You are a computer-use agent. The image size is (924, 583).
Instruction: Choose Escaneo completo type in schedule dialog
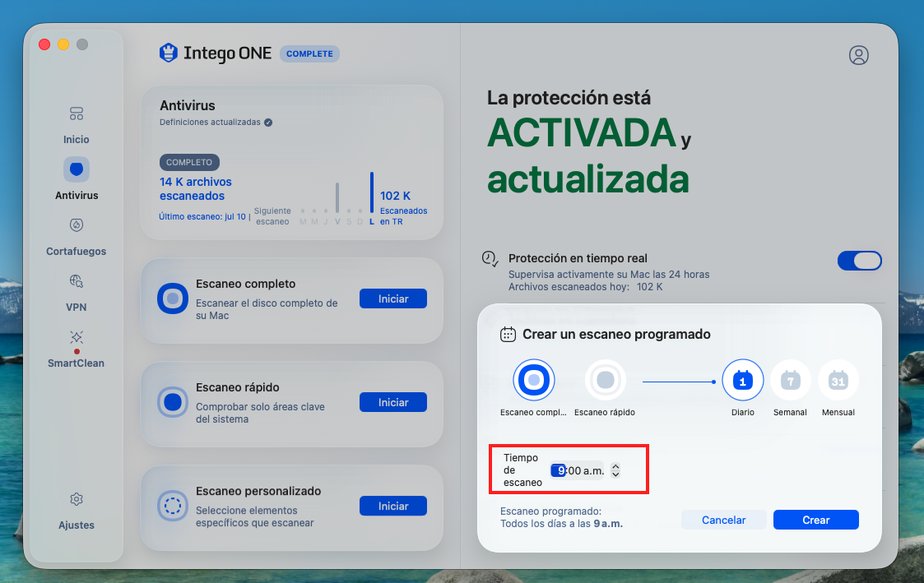(x=534, y=380)
